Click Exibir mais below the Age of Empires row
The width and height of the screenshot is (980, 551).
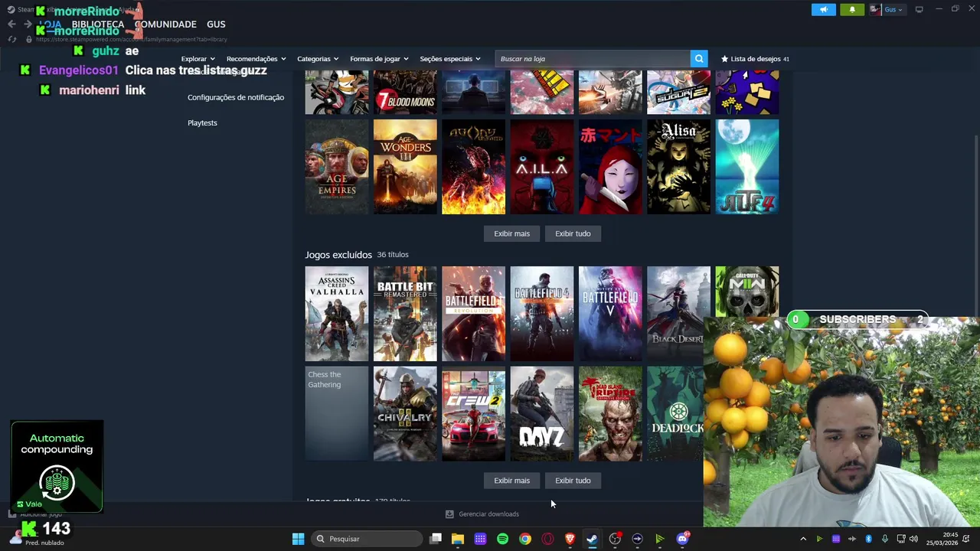pyautogui.click(x=511, y=233)
